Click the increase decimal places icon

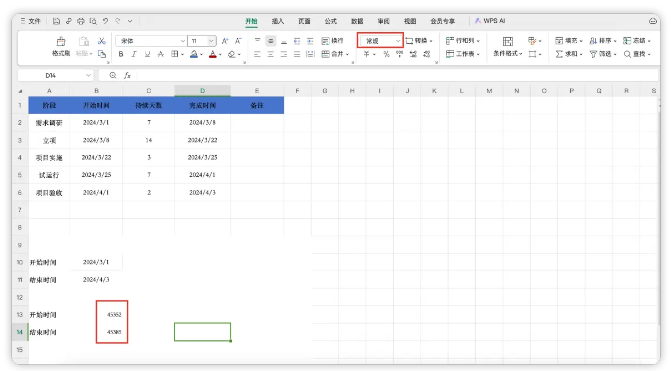click(413, 54)
